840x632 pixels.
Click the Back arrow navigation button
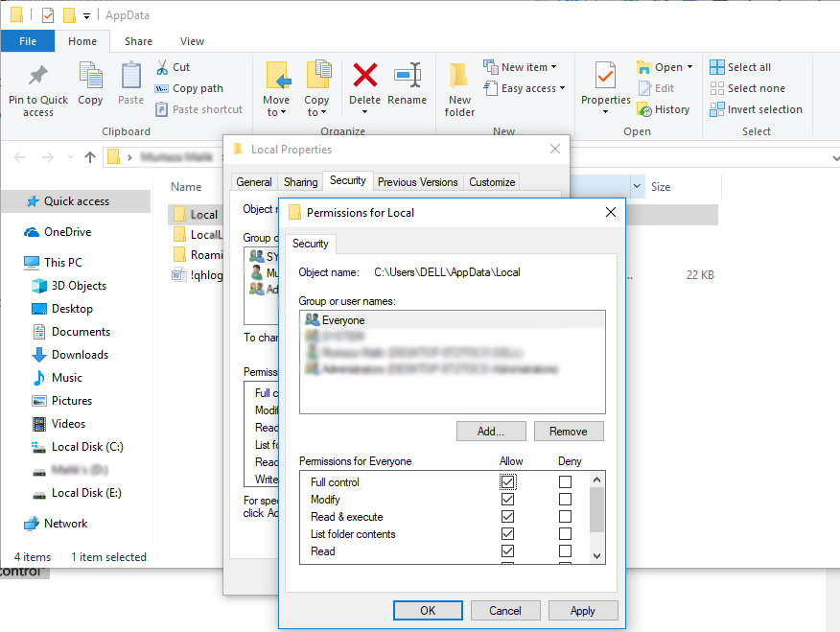click(x=19, y=157)
